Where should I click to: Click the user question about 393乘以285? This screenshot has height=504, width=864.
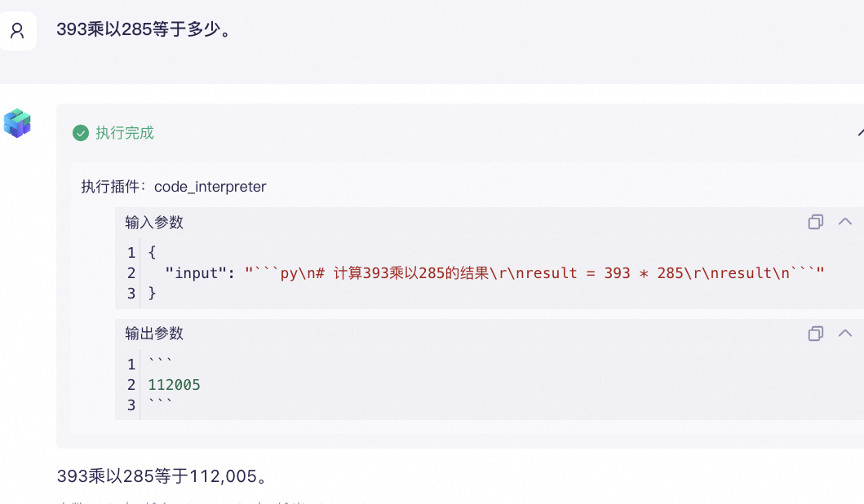pyautogui.click(x=144, y=30)
